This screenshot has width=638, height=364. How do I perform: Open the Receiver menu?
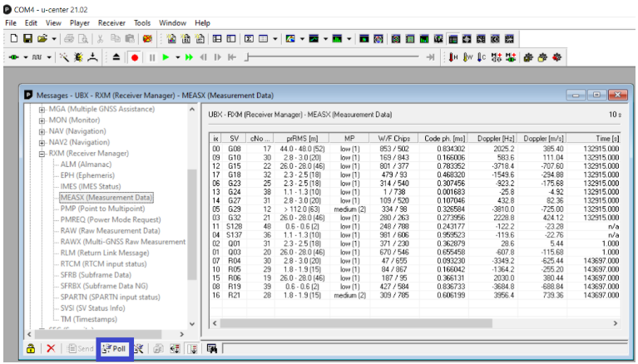(111, 22)
